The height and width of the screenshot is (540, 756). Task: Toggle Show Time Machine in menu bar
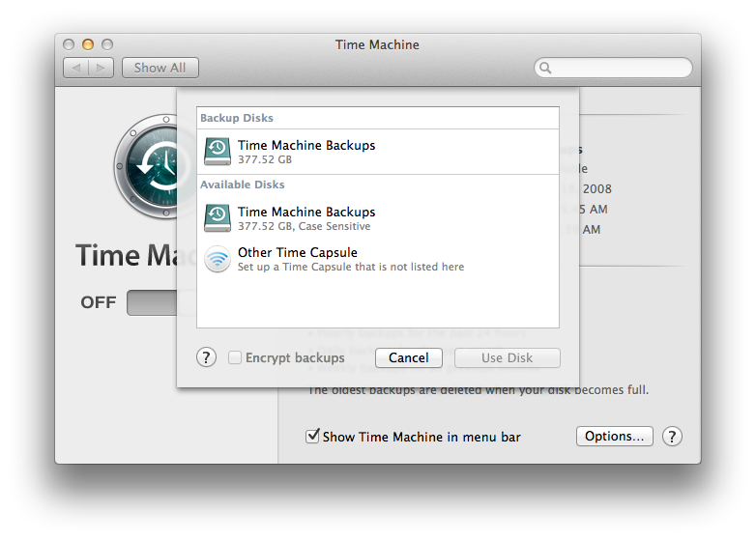point(312,437)
